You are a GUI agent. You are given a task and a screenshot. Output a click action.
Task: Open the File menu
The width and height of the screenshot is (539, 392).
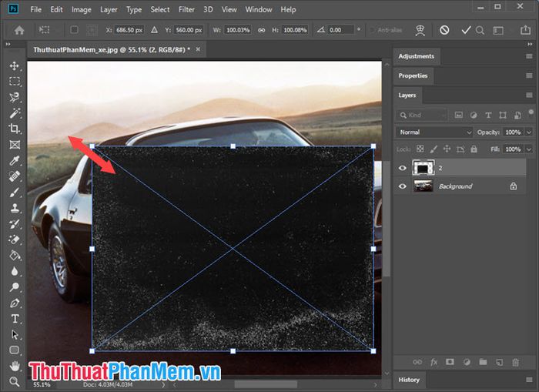point(35,10)
